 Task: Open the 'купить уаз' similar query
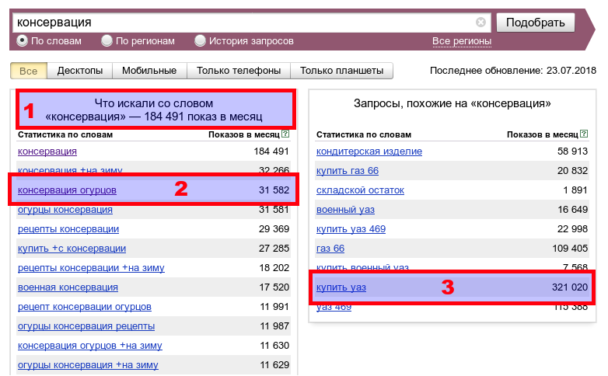pyautogui.click(x=341, y=287)
